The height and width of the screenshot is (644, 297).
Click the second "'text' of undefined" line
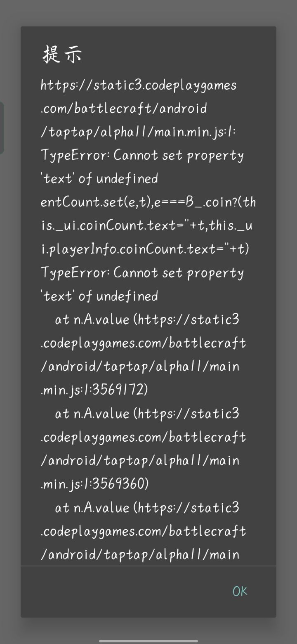click(x=99, y=296)
